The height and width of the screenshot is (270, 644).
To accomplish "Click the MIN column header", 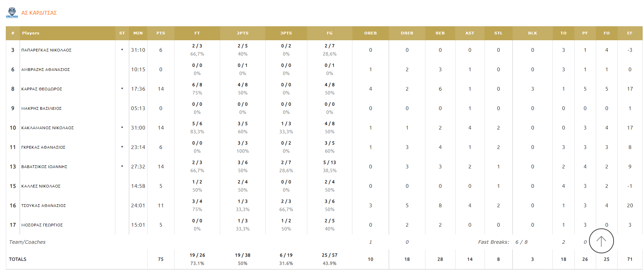I will [x=138, y=33].
